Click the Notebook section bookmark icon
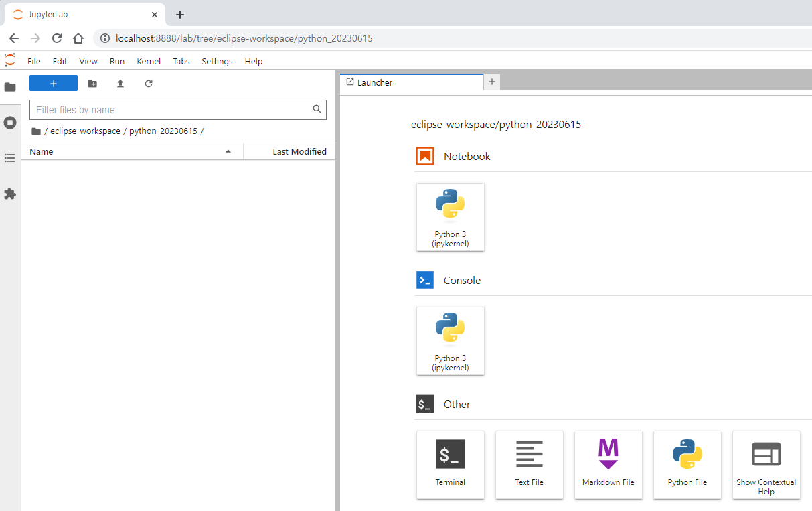Image resolution: width=812 pixels, height=511 pixels. [425, 156]
